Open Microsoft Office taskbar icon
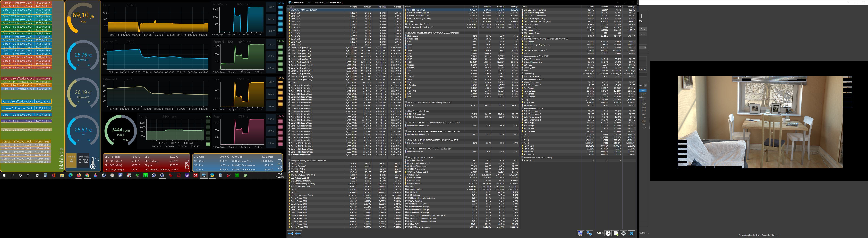Screen dimensions: 868x238 [x=54, y=176]
